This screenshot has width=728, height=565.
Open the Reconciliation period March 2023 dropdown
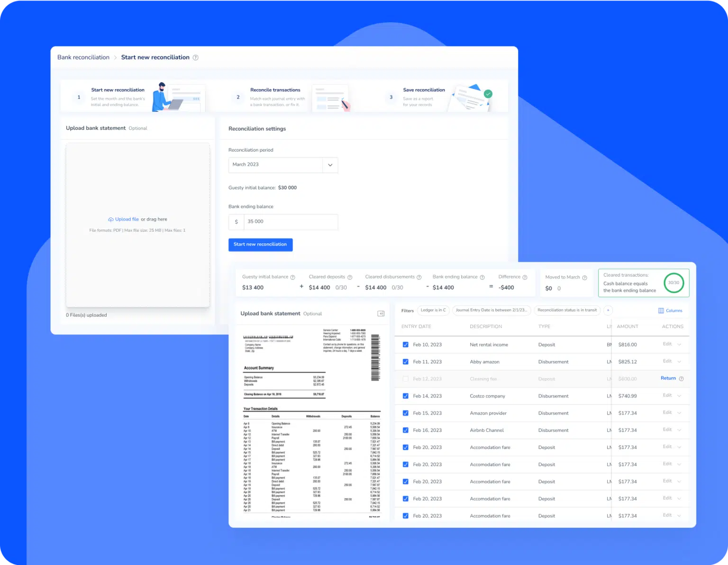[330, 165]
